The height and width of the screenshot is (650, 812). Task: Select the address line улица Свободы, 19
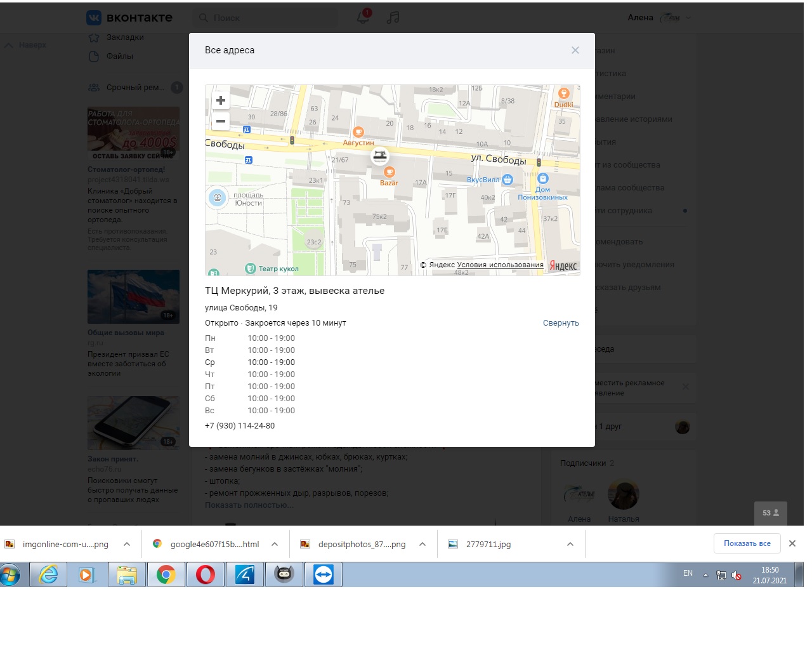241,308
